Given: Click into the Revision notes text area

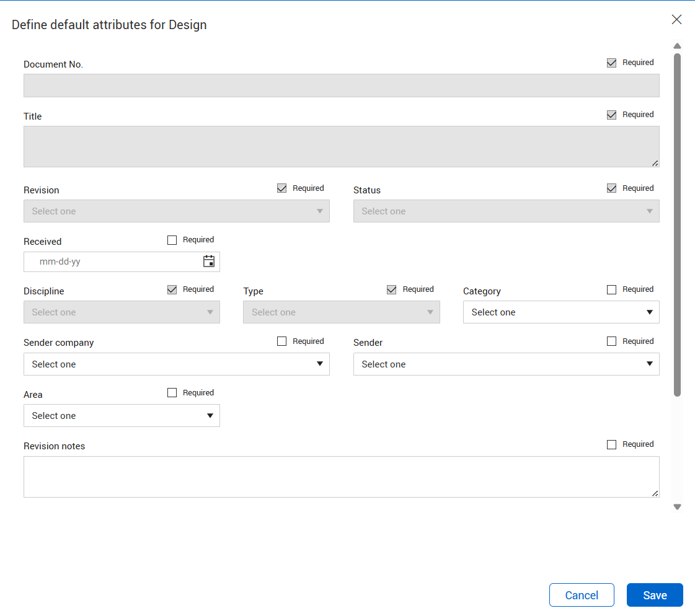Looking at the screenshot, I should point(335,477).
